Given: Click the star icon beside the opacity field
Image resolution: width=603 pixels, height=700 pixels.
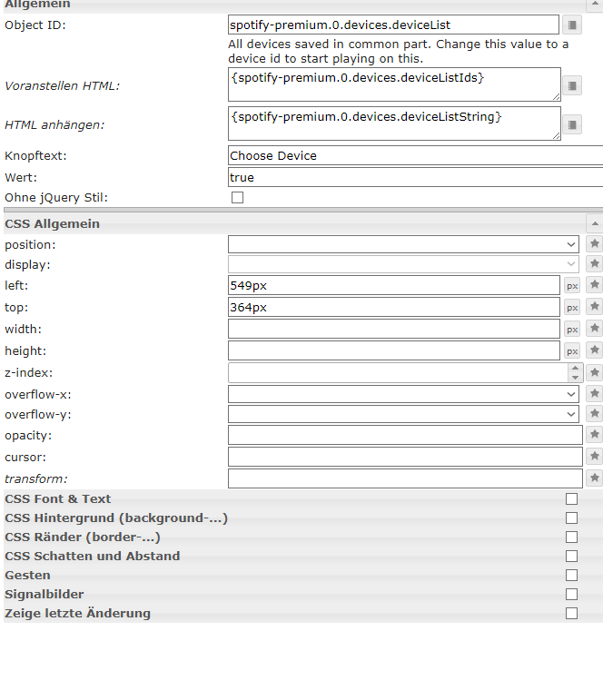Looking at the screenshot, I should click(x=594, y=436).
